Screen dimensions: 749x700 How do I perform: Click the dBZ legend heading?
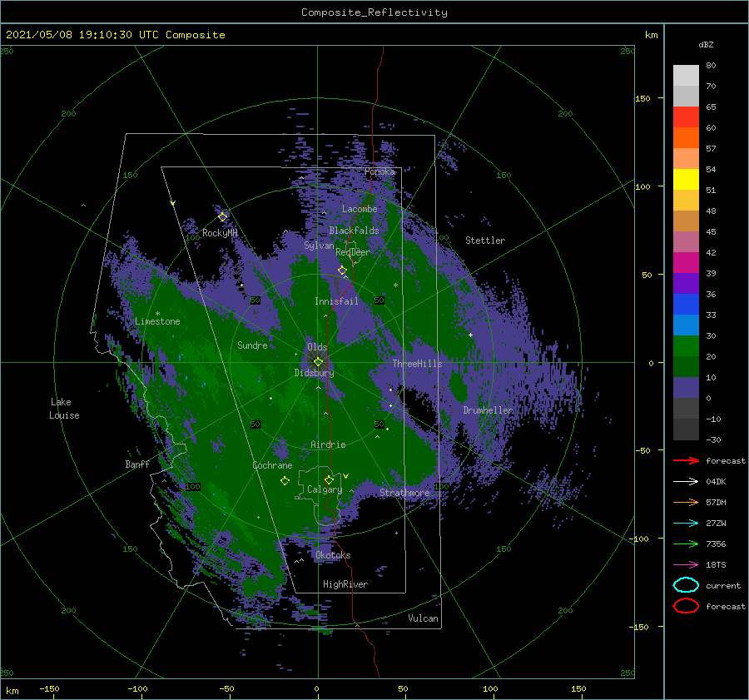click(706, 44)
